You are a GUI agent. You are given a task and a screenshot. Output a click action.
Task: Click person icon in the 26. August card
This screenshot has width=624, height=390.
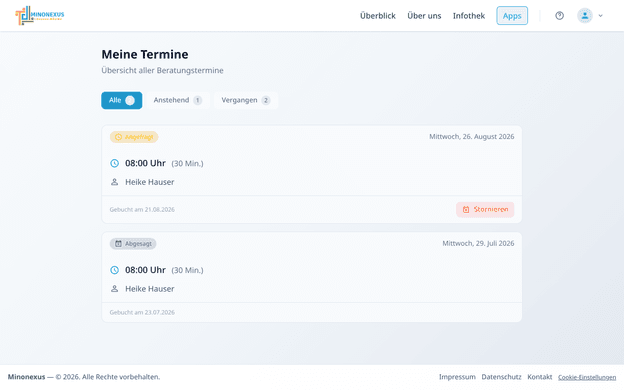click(x=115, y=182)
